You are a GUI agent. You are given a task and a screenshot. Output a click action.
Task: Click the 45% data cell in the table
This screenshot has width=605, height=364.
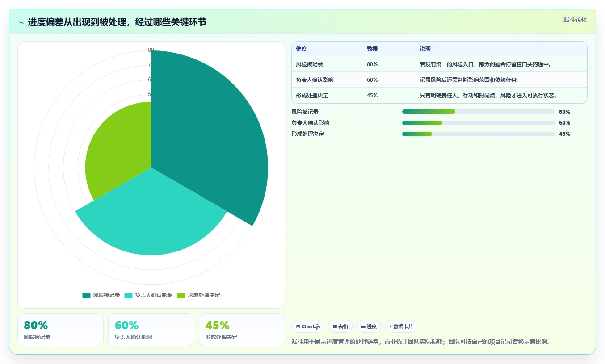372,96
